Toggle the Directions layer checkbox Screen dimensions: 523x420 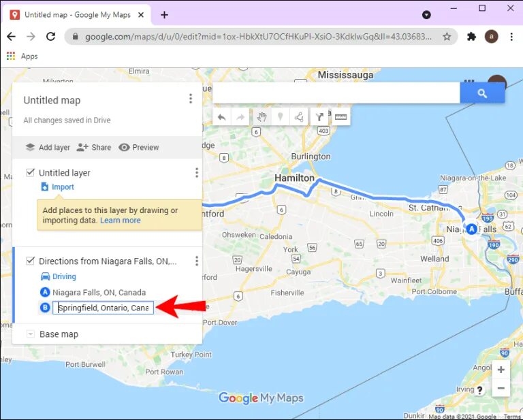point(31,261)
